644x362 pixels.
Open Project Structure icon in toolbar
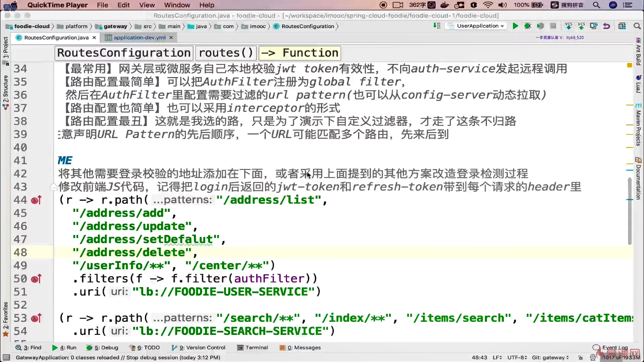tap(622, 26)
